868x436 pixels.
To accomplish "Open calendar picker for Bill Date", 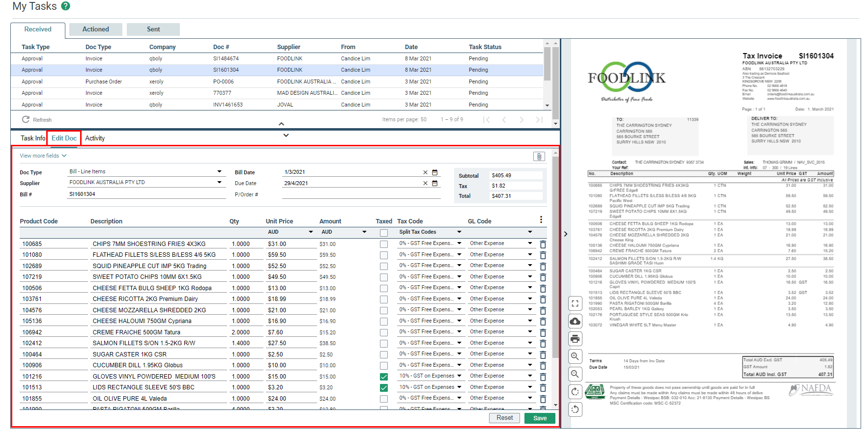I will (434, 172).
